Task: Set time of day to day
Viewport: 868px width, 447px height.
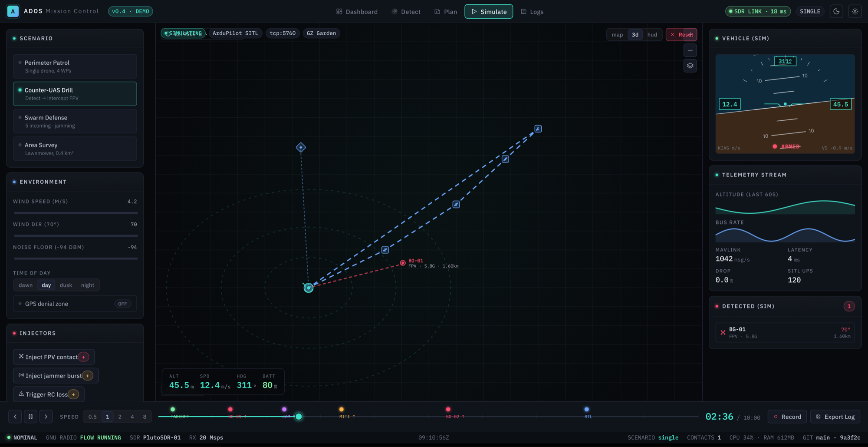Action: coord(46,285)
